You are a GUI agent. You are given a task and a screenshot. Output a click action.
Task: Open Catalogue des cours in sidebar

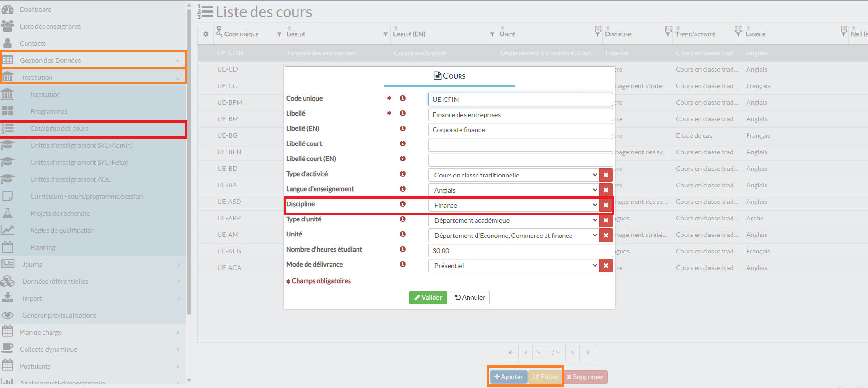59,128
